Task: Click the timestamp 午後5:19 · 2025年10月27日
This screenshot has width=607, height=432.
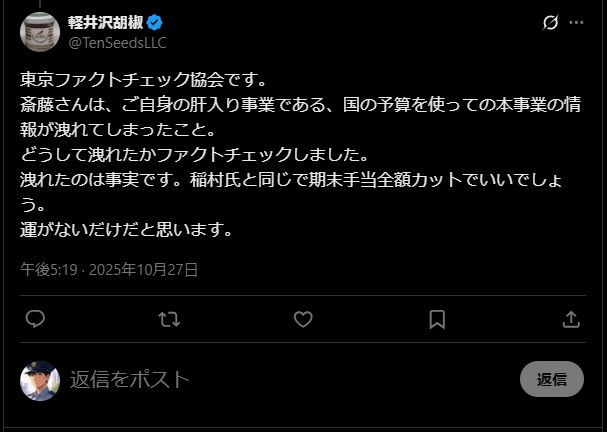Action: tap(109, 269)
